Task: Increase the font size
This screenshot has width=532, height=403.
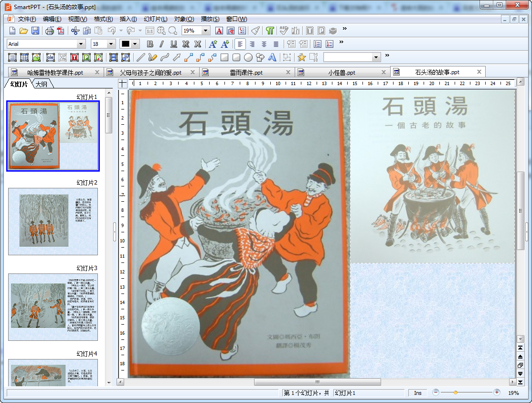Action: point(213,44)
